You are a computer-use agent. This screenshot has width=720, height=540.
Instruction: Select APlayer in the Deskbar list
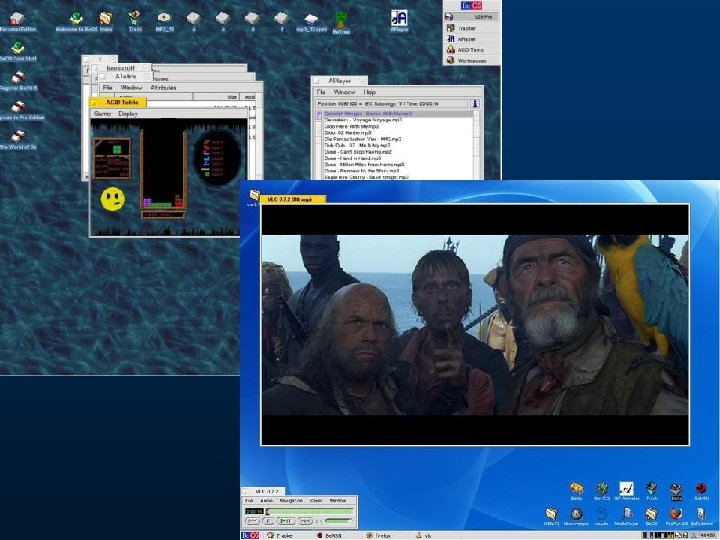coord(472,39)
